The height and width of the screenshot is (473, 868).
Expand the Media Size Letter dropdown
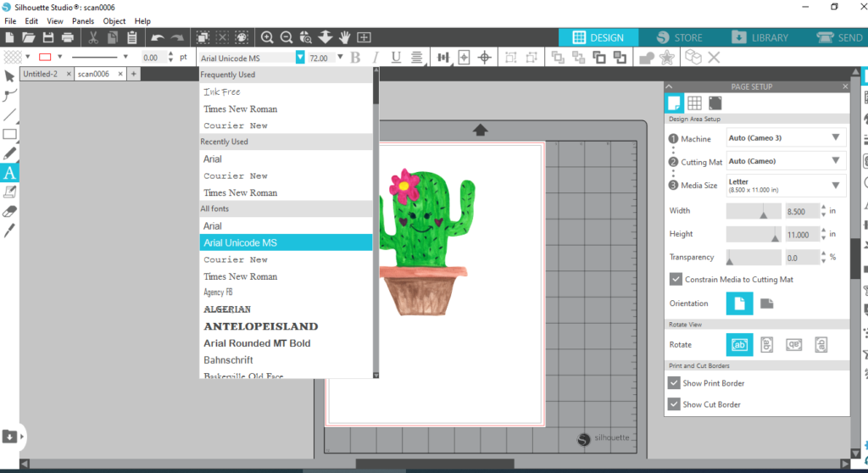786,185
